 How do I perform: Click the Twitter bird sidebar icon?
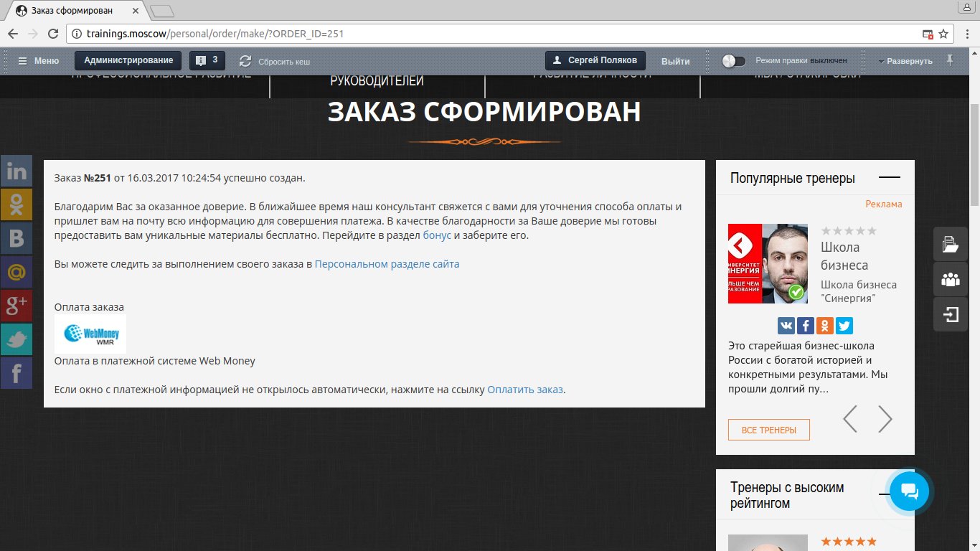pos(16,340)
